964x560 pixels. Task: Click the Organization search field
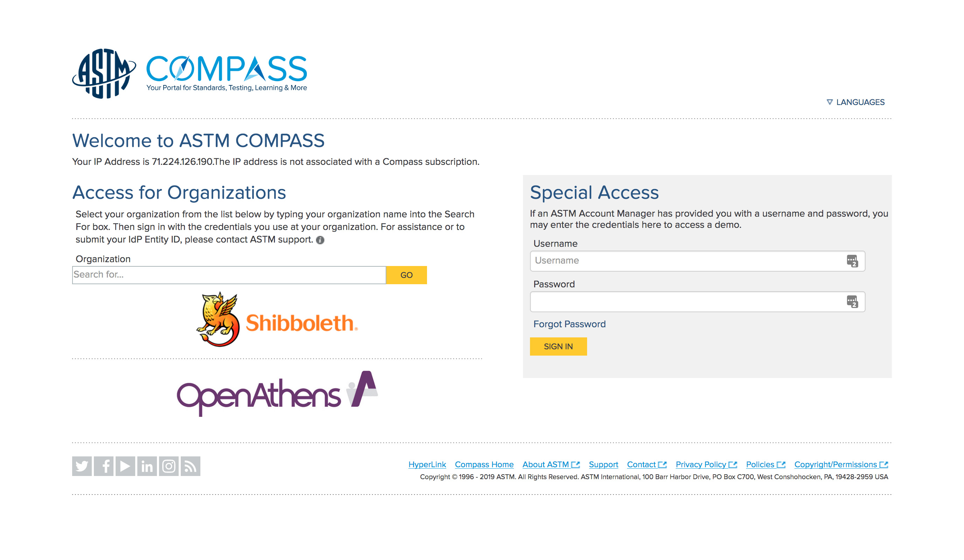point(229,274)
